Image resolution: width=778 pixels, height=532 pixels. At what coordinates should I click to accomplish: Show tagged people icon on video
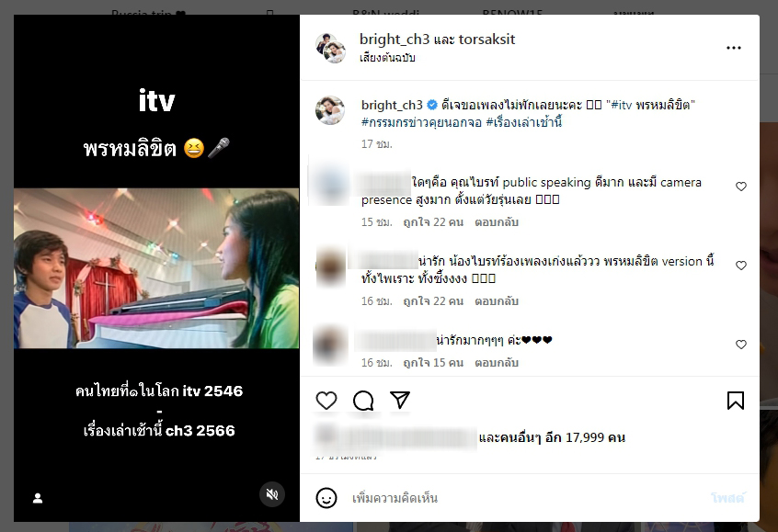[x=38, y=498]
